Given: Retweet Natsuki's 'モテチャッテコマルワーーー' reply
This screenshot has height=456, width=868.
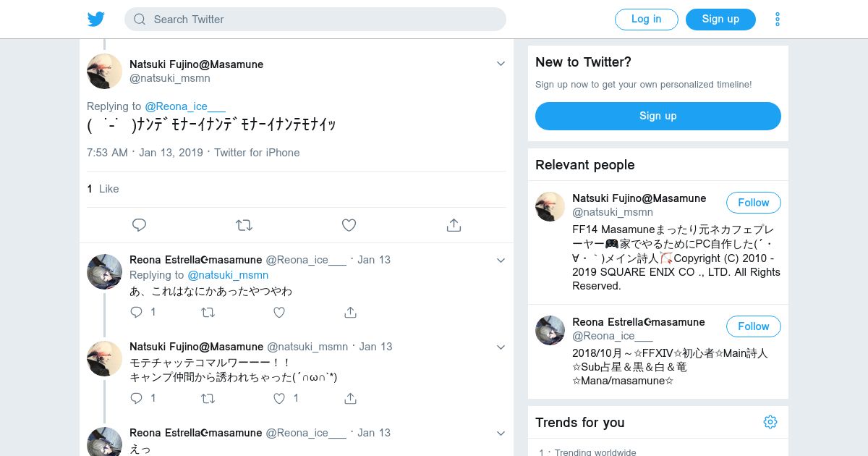Looking at the screenshot, I should click(208, 398).
